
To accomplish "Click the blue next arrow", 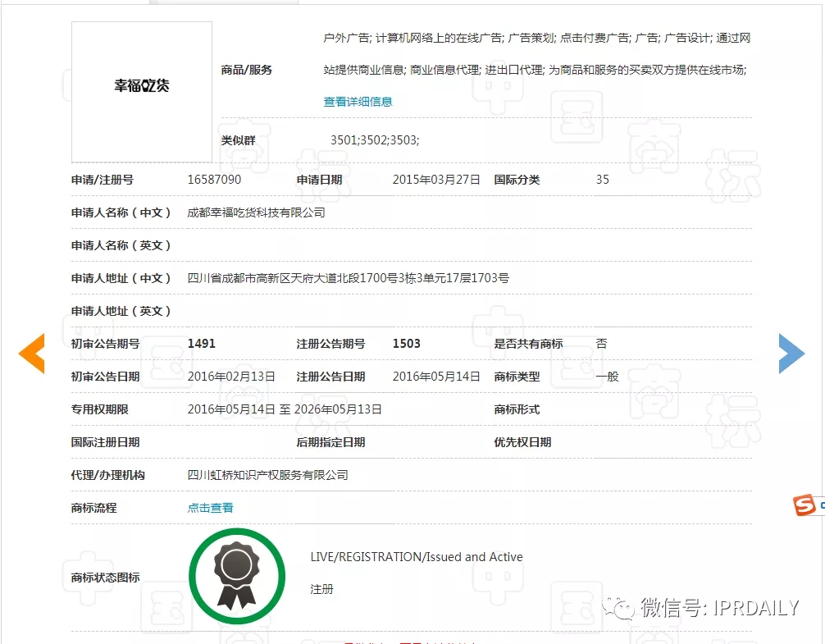I will pos(791,354).
